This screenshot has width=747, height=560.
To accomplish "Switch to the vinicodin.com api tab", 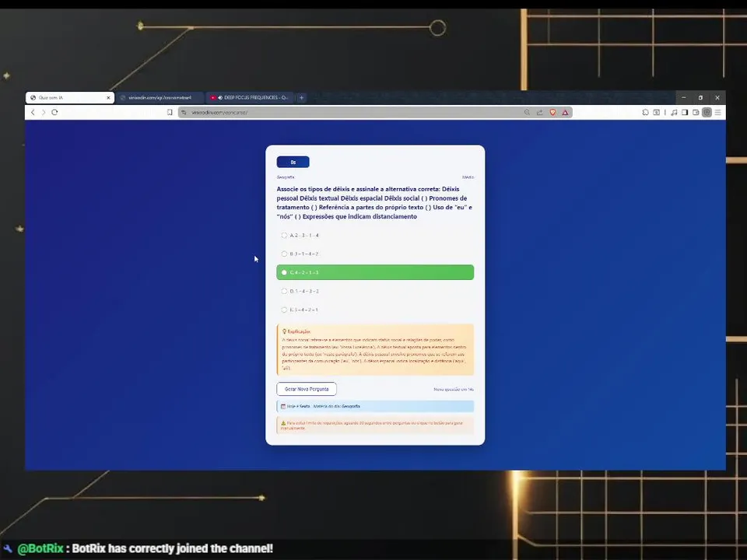I will click(x=160, y=98).
